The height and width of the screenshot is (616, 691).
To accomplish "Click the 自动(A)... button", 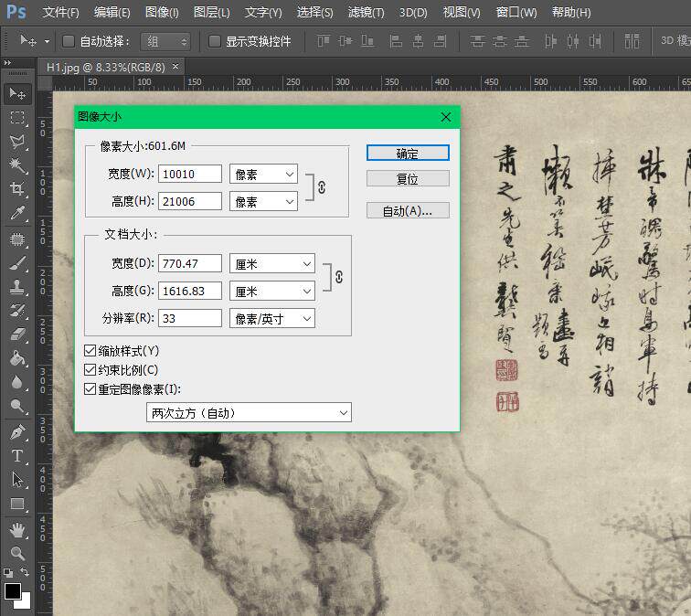I will pyautogui.click(x=408, y=210).
